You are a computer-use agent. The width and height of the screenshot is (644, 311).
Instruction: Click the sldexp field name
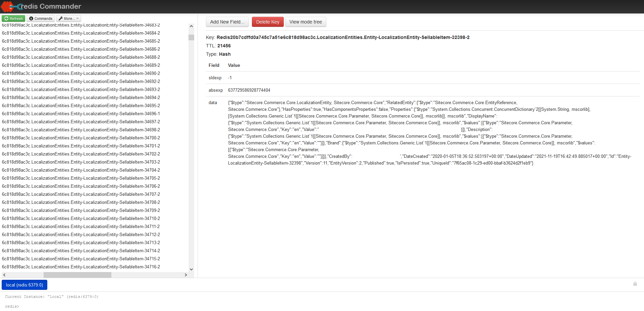click(215, 78)
